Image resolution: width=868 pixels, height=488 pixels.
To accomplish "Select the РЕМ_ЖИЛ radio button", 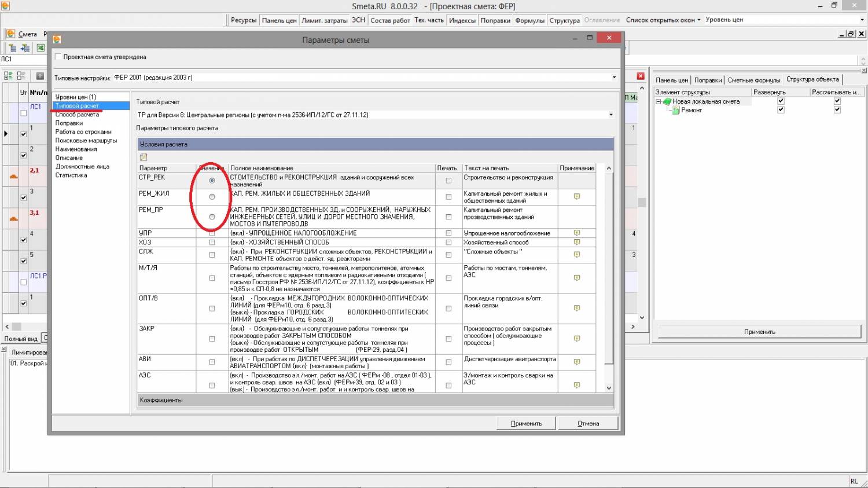I will click(212, 197).
